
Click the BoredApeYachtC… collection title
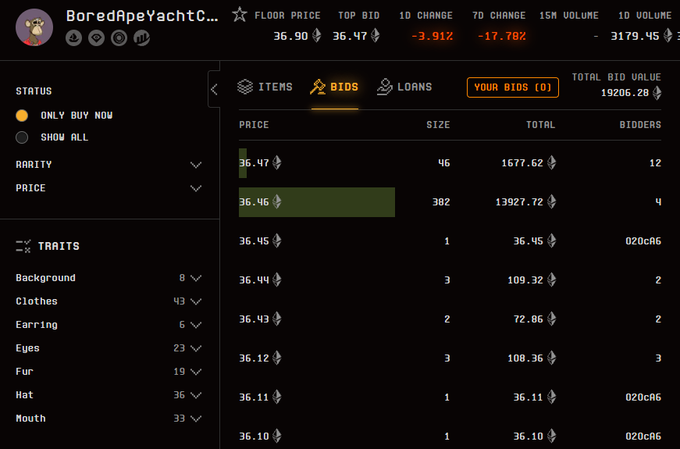coord(142,16)
